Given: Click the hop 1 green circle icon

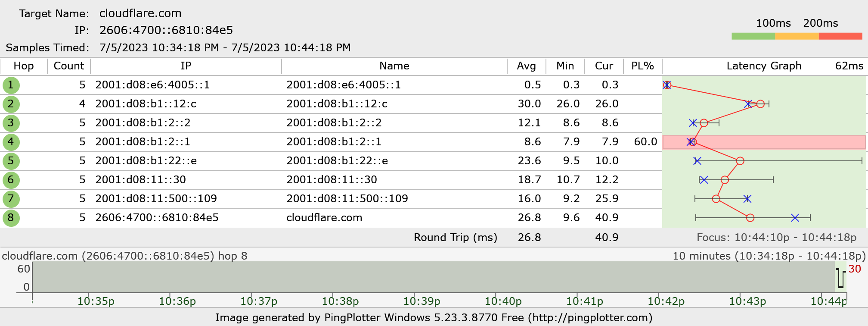Looking at the screenshot, I should [x=11, y=85].
